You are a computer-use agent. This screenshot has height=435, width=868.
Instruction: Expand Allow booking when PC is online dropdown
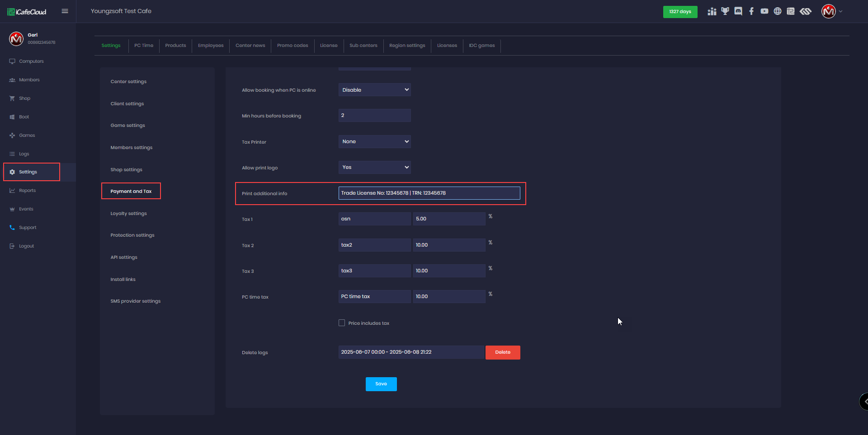point(374,90)
